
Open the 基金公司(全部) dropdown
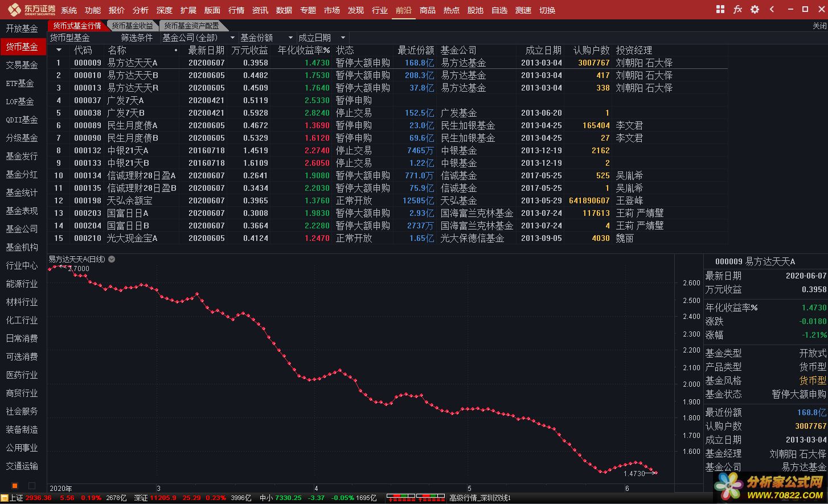[198, 38]
